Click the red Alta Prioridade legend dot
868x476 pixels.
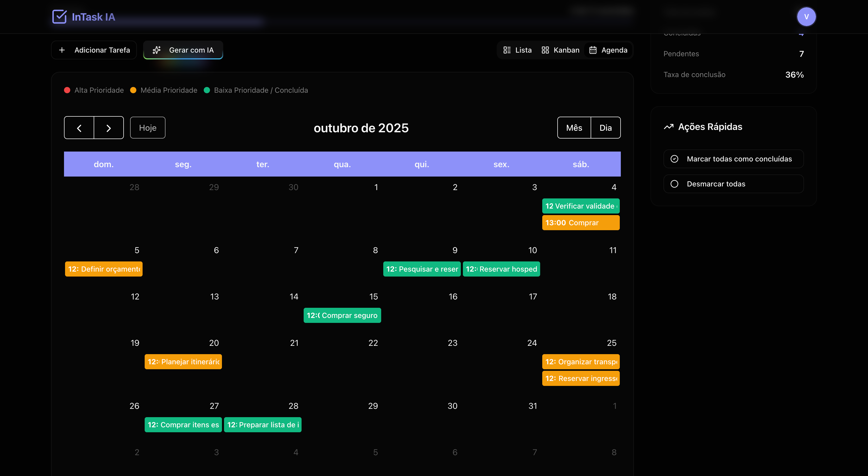tap(67, 90)
